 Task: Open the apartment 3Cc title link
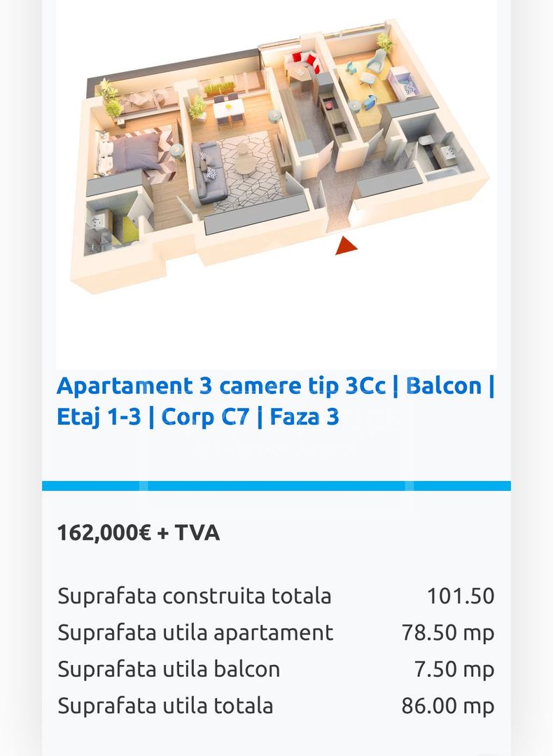coord(276,401)
